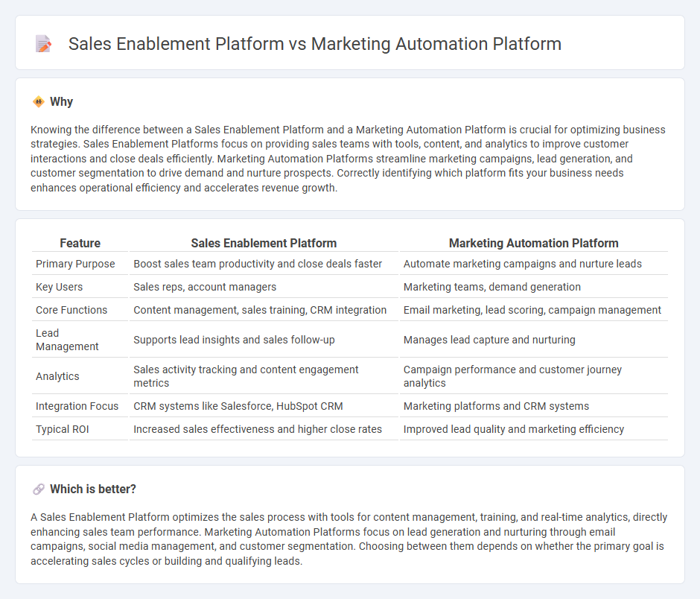This screenshot has width=700, height=599.
Task: Click the 'Why' section heading
Action: click(61, 102)
